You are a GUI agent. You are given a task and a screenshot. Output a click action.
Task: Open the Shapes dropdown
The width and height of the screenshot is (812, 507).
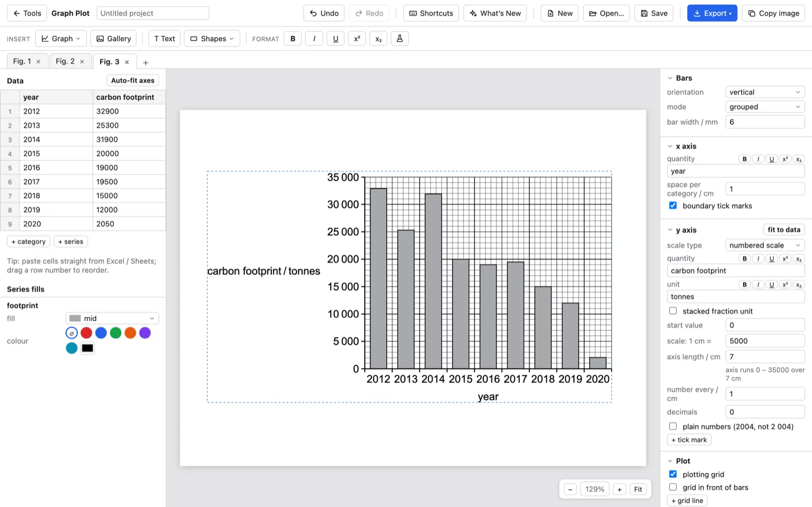click(x=212, y=38)
